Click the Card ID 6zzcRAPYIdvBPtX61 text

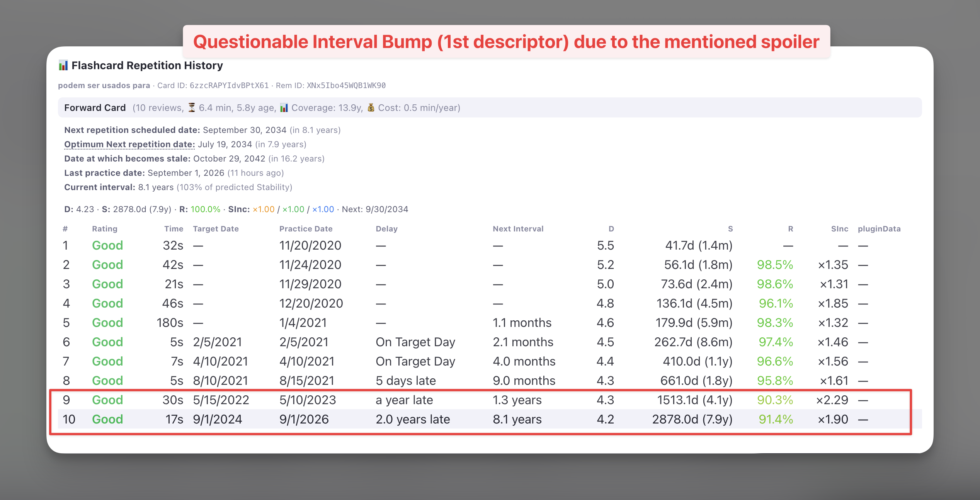click(213, 85)
